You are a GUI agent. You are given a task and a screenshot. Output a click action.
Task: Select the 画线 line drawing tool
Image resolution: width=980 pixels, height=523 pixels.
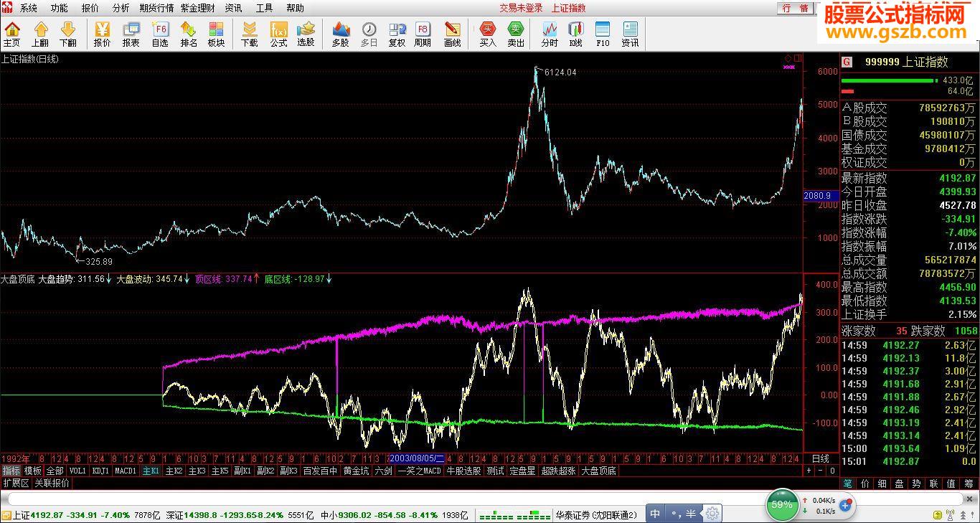pos(453,34)
